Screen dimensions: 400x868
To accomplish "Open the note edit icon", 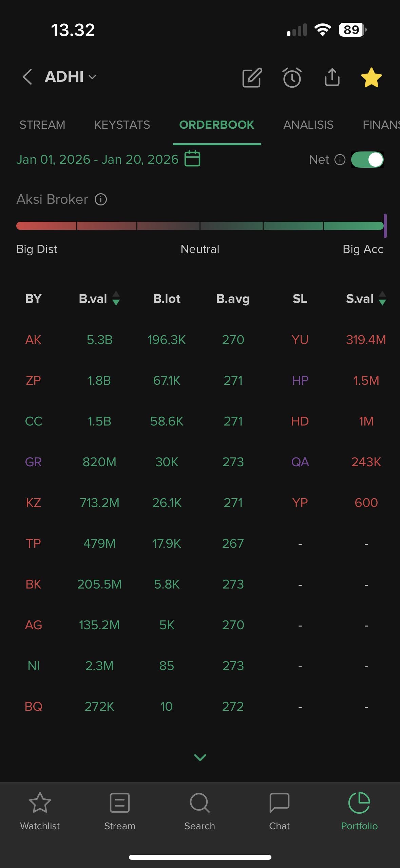I will [x=252, y=77].
